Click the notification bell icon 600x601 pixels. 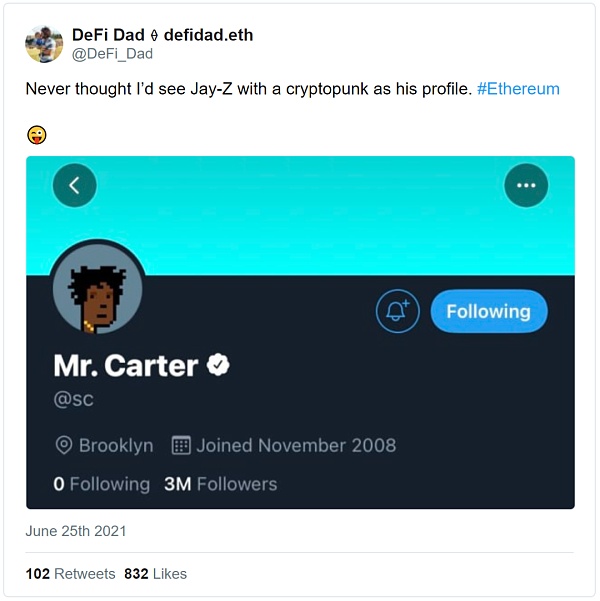(397, 312)
